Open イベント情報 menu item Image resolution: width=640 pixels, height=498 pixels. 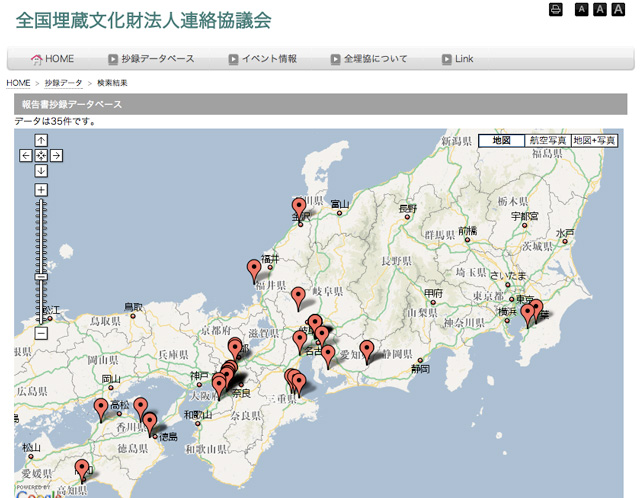click(x=262, y=59)
